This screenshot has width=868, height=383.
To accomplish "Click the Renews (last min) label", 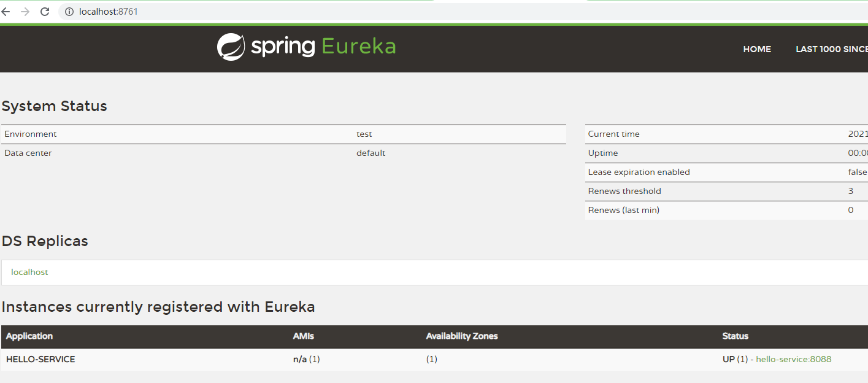I will point(624,210).
